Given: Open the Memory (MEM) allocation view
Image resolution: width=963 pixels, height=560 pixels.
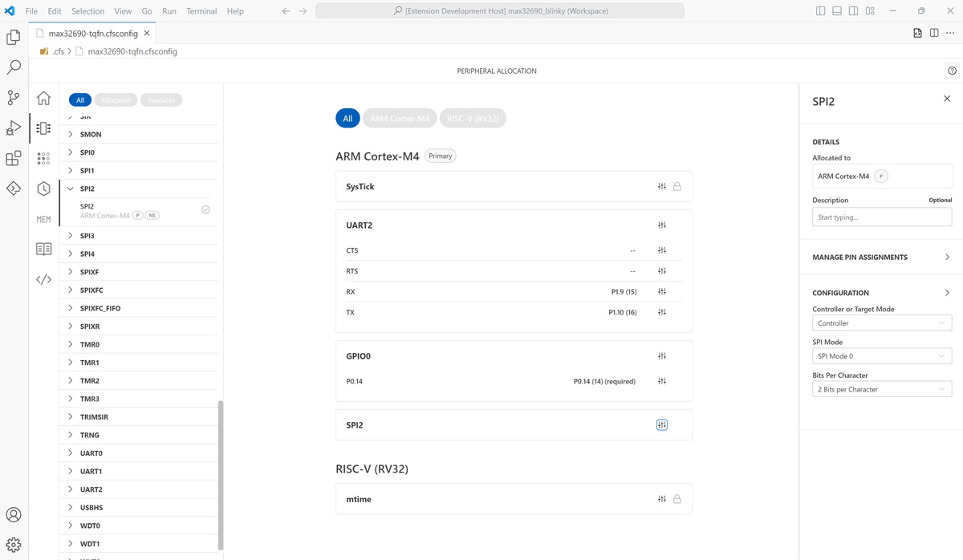Looking at the screenshot, I should (43, 219).
